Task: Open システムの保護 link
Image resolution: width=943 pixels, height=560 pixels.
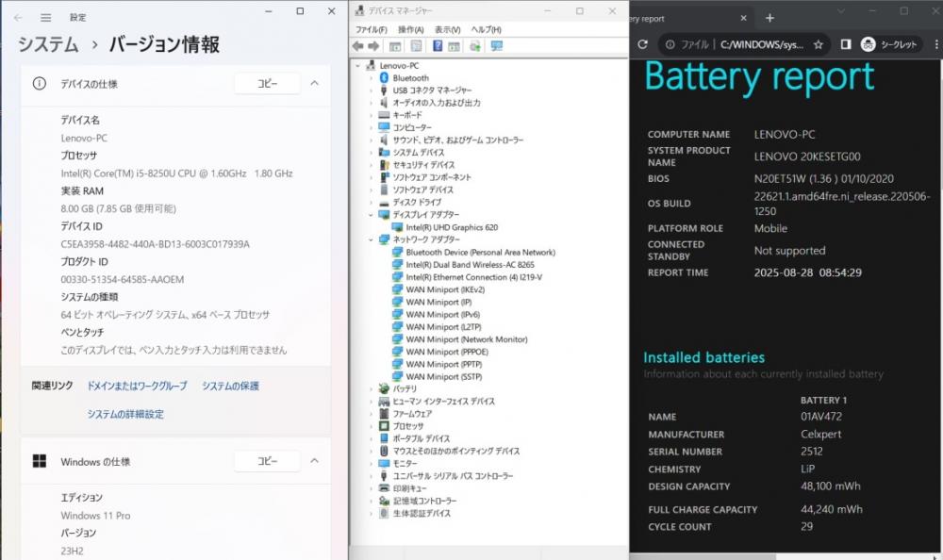Action: pos(230,387)
